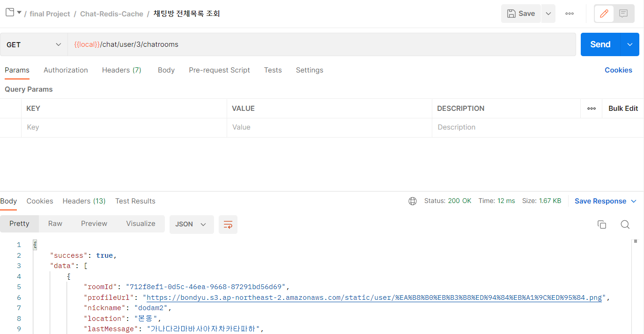
Task: Select the Pretty view
Action: (19, 224)
